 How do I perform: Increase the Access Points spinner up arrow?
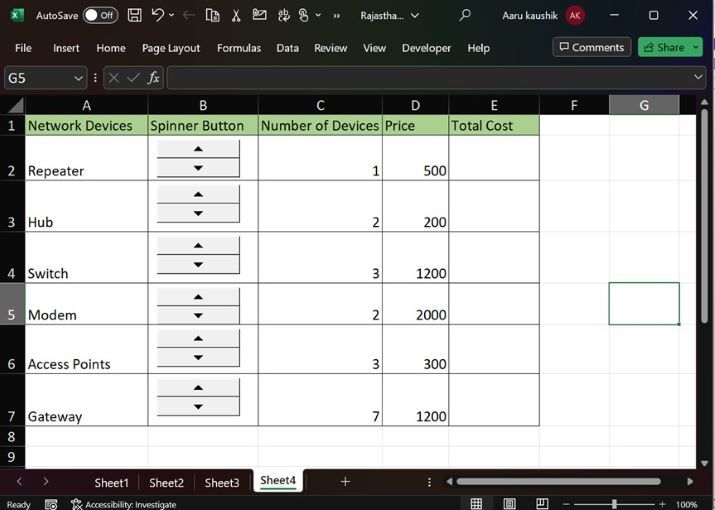tap(198, 339)
